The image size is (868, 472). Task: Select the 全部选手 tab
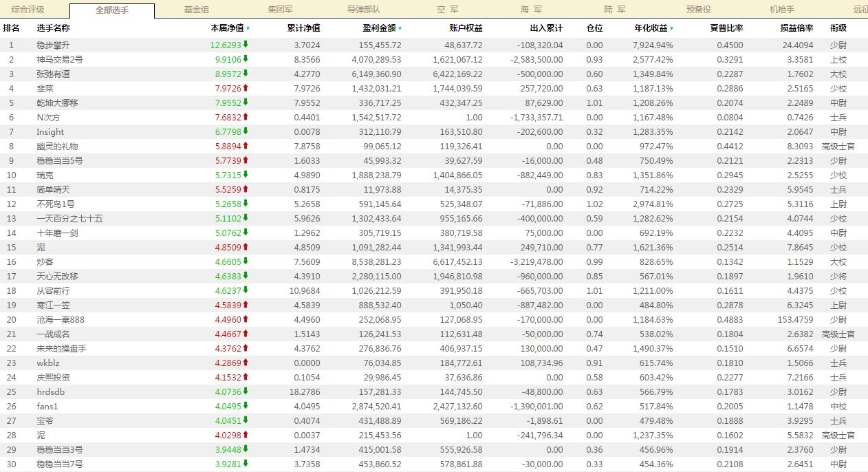(112, 10)
